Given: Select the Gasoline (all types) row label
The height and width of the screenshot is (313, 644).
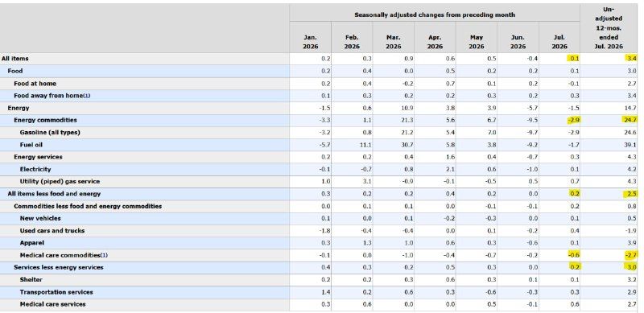Looking at the screenshot, I should coord(50,132).
